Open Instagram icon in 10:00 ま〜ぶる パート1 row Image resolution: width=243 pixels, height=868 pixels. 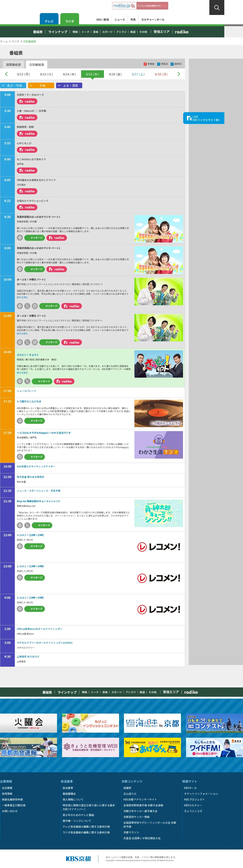35,306
